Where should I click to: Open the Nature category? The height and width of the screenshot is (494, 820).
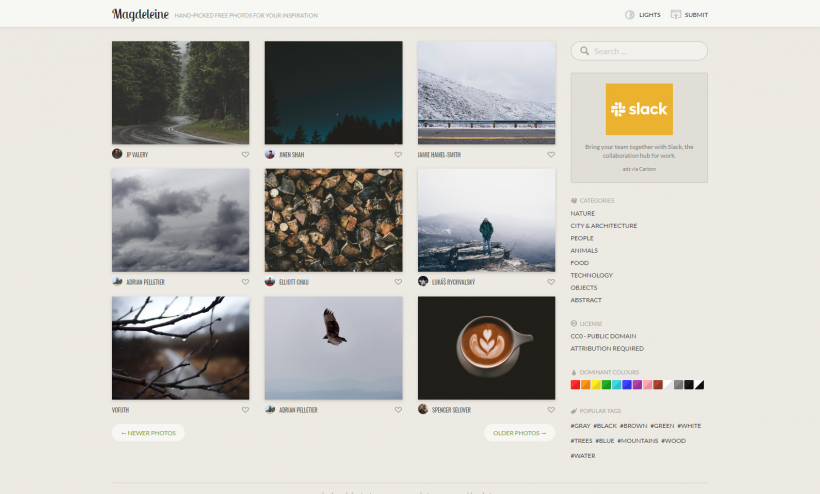coord(583,213)
